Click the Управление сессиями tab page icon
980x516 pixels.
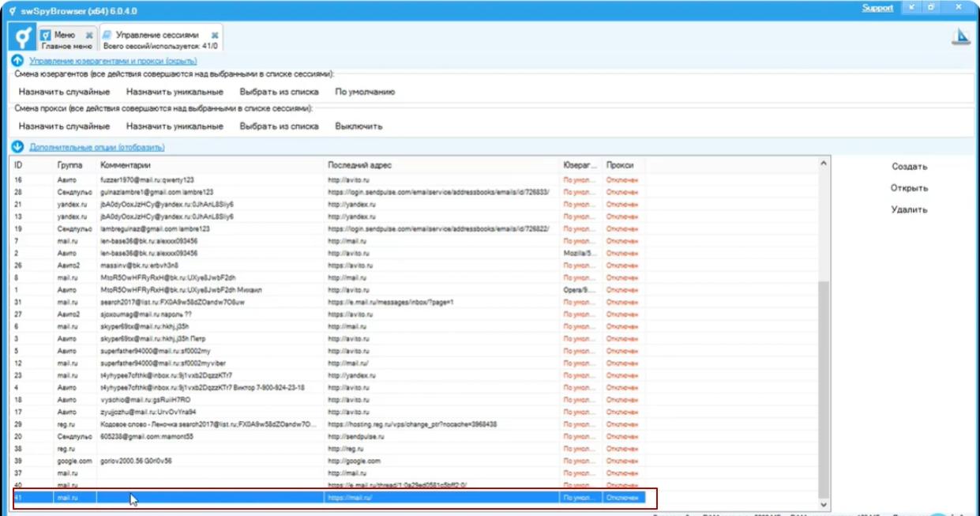(x=107, y=36)
